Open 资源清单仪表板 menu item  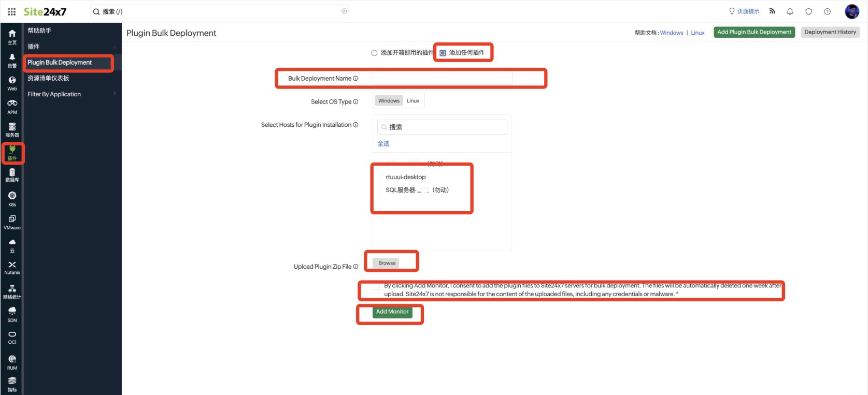(48, 78)
